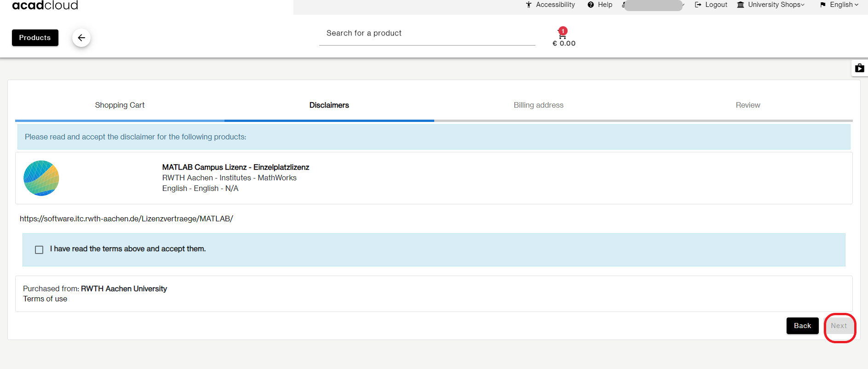Click the Search for a product field

pyautogui.click(x=427, y=33)
